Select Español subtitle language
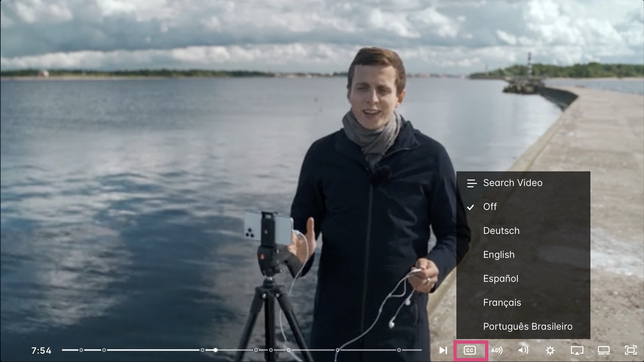 coord(501,279)
